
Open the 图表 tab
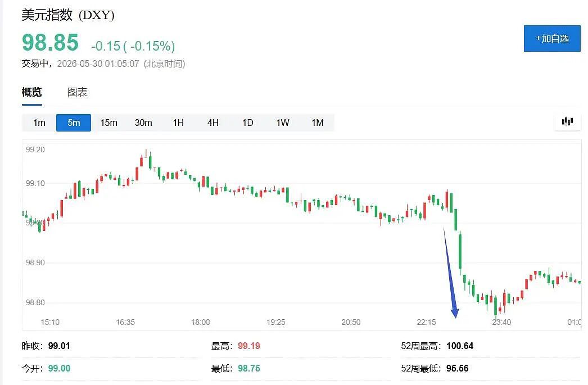(x=77, y=92)
